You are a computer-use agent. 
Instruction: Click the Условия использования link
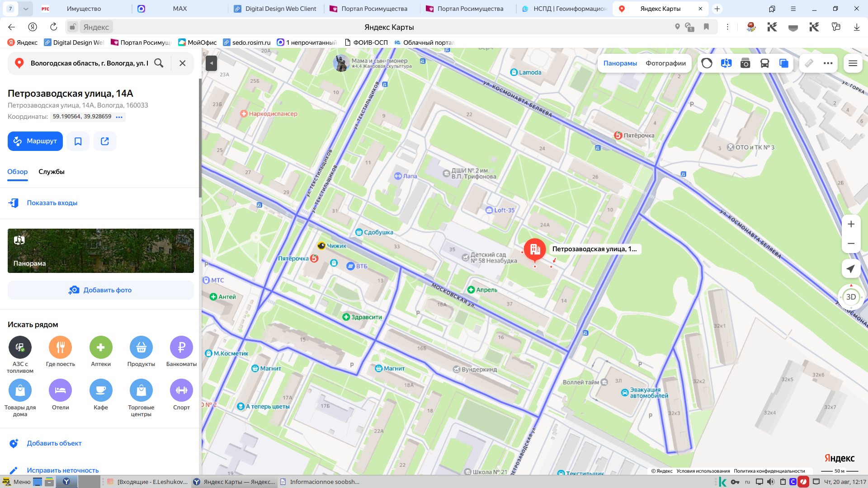(x=703, y=471)
